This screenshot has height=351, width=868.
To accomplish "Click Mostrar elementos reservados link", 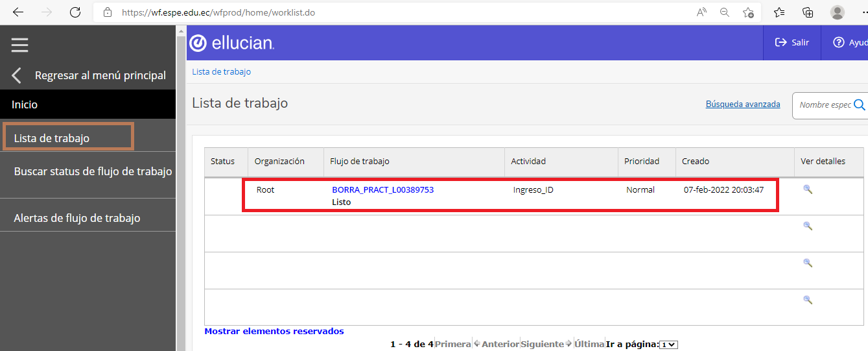I will point(274,331).
